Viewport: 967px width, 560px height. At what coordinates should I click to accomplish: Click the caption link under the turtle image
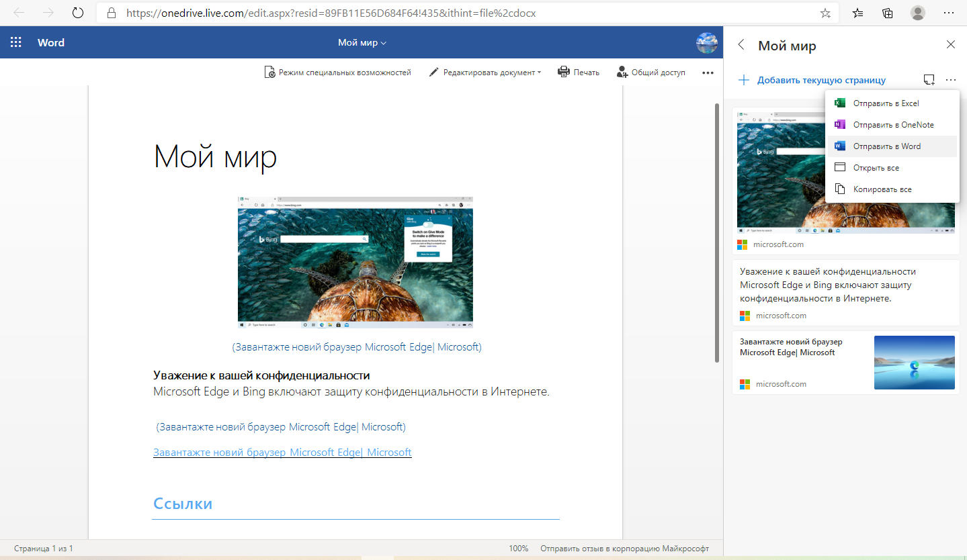[357, 347]
